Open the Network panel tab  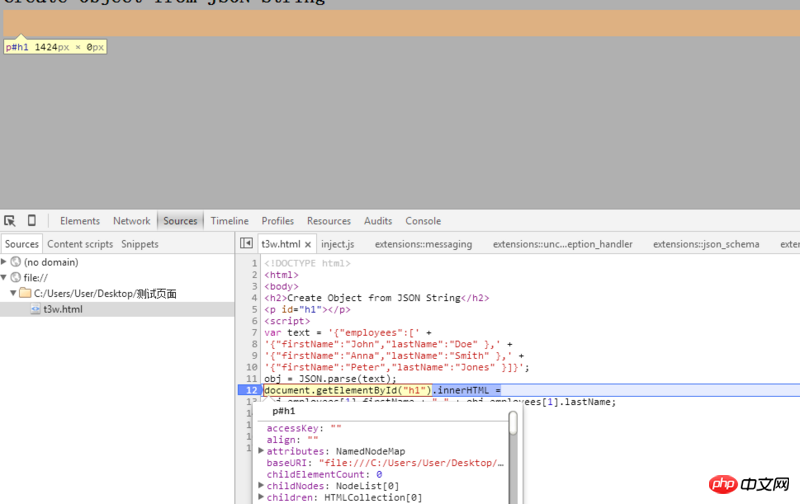click(131, 221)
